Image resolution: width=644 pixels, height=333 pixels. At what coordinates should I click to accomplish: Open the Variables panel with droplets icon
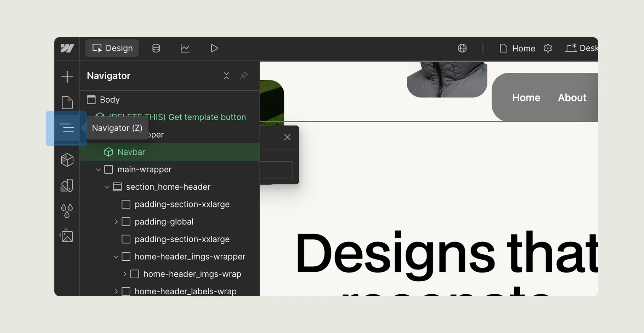pos(67,210)
